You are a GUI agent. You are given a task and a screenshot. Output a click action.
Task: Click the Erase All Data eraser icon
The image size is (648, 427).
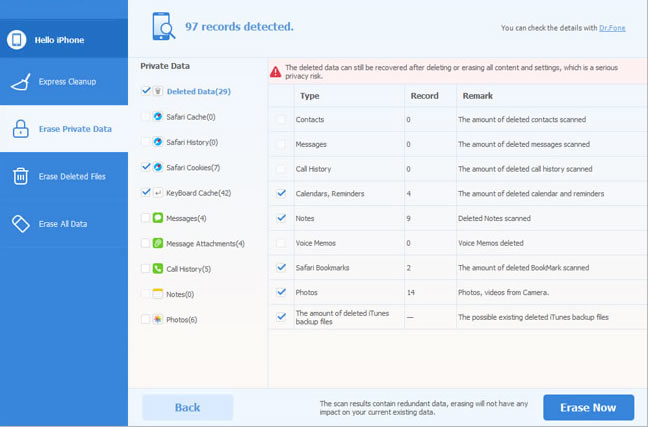(x=20, y=224)
